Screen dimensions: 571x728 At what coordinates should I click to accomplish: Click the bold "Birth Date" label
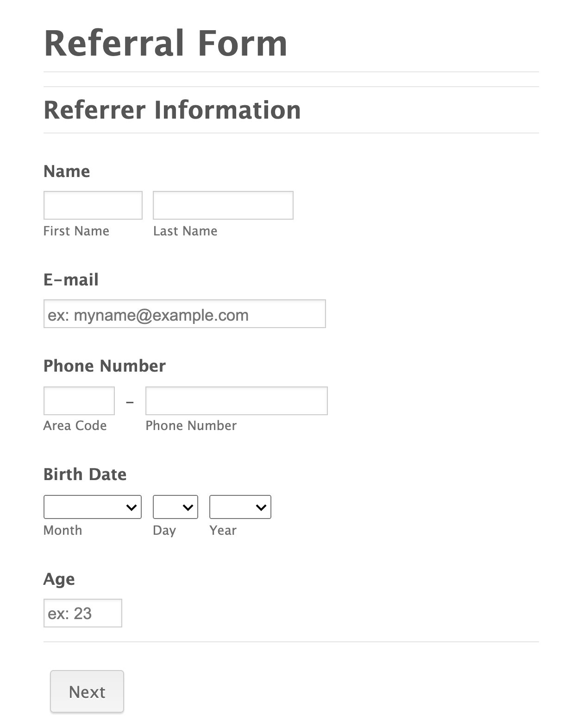85,475
